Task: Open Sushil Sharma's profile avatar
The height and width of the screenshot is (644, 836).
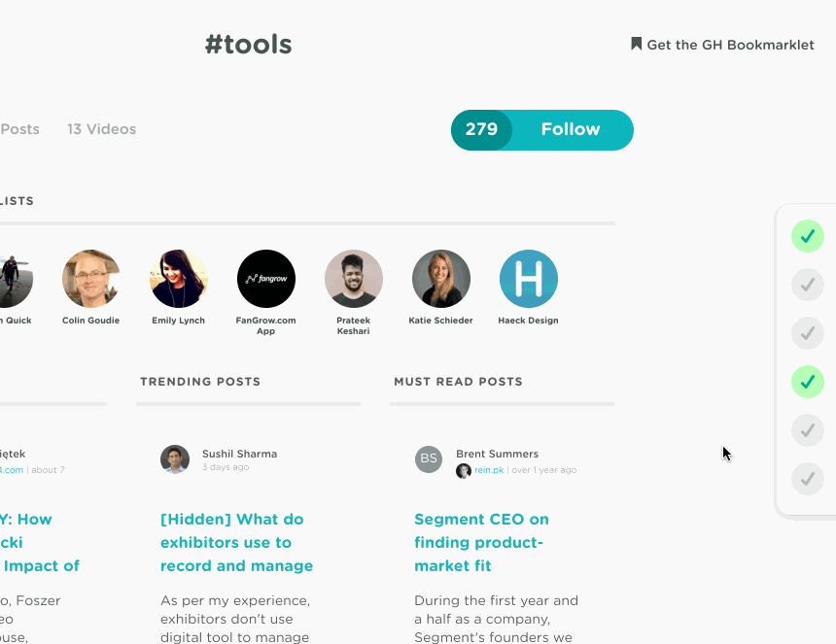Action: (175, 459)
